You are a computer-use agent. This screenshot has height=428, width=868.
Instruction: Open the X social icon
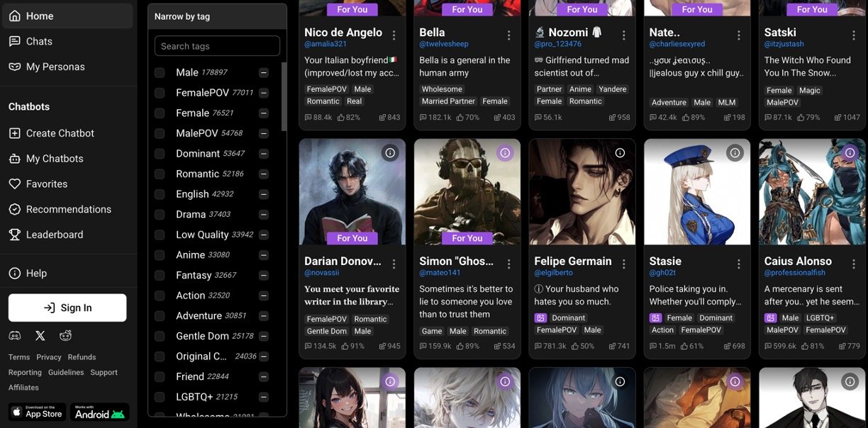click(x=40, y=336)
